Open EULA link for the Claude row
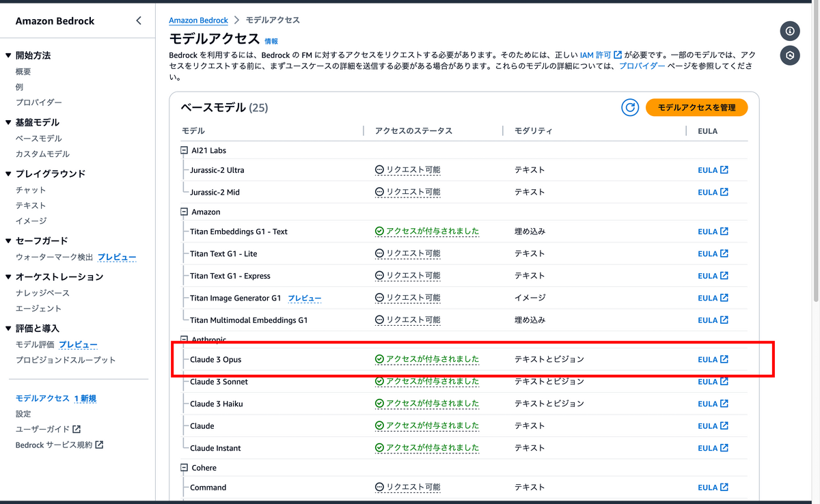820x504 pixels. point(713,425)
